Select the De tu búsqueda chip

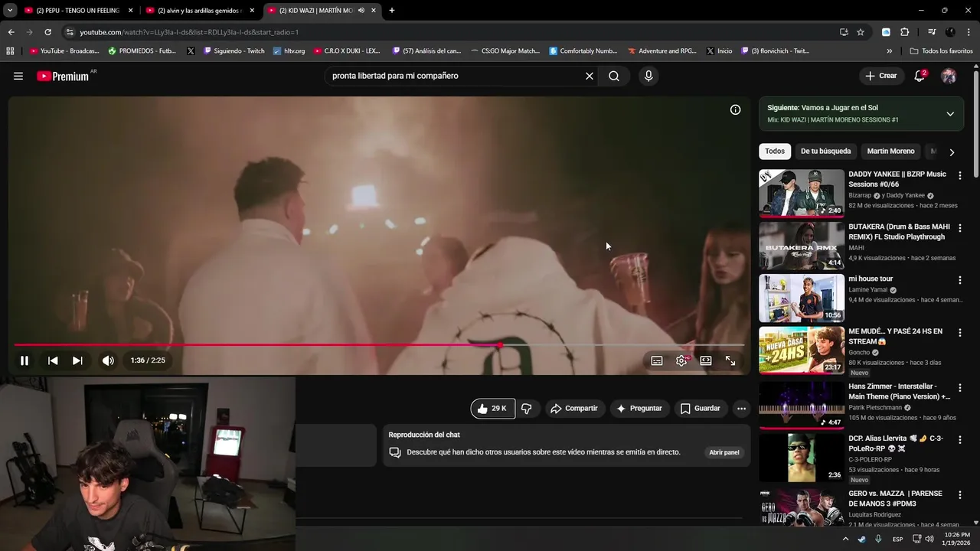[825, 152]
